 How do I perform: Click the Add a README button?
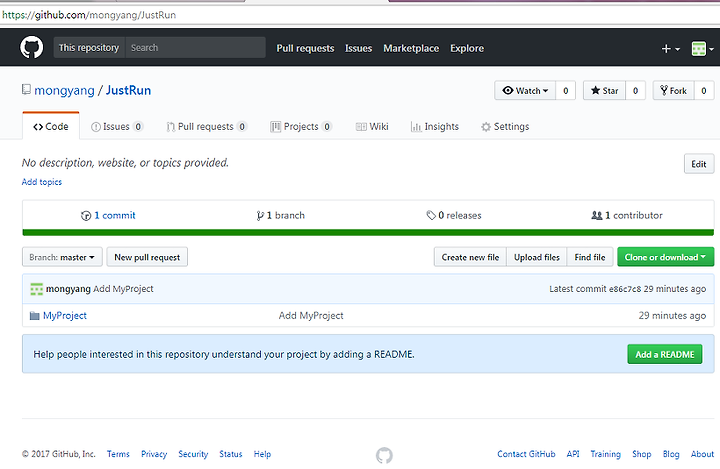click(664, 354)
